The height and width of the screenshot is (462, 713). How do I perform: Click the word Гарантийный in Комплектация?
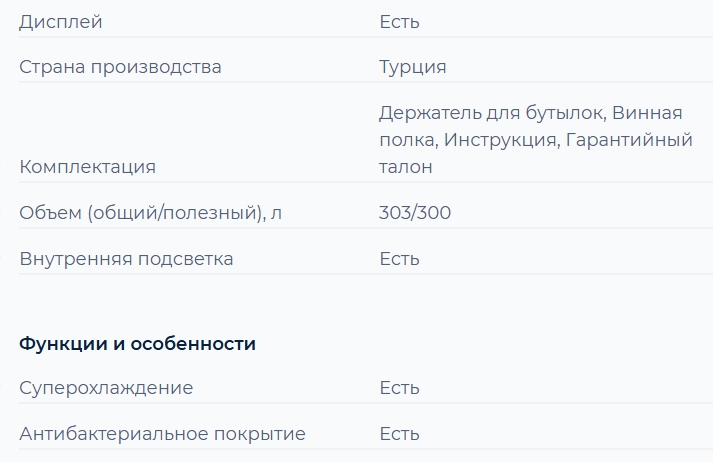tap(629, 139)
